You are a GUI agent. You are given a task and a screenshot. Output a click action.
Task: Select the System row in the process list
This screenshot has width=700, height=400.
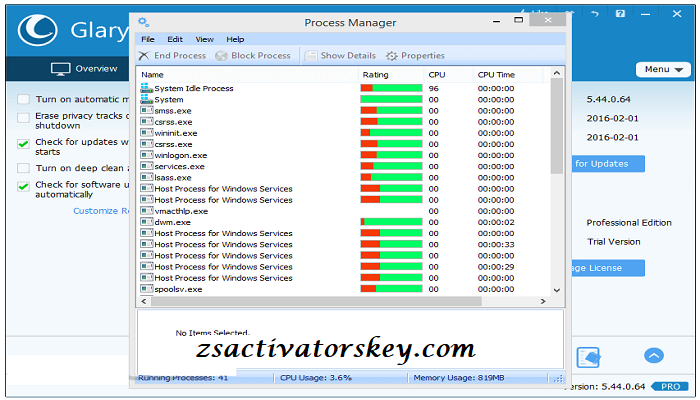coord(344,99)
